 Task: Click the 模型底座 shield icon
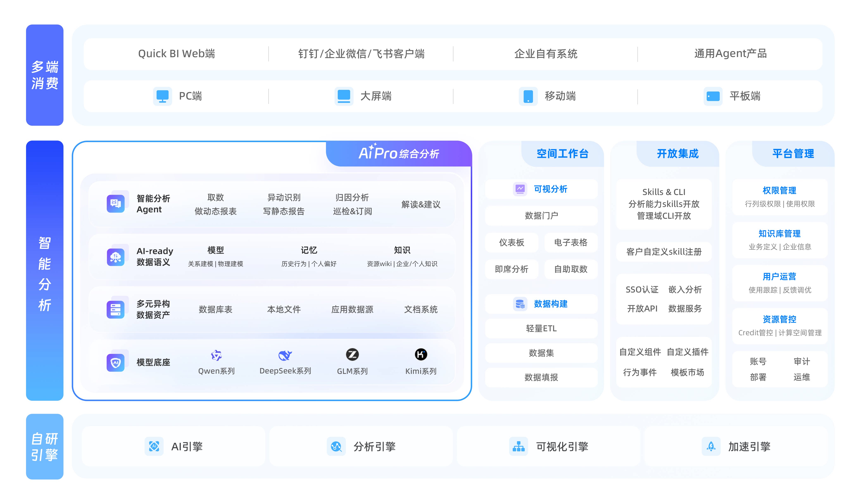tap(116, 363)
